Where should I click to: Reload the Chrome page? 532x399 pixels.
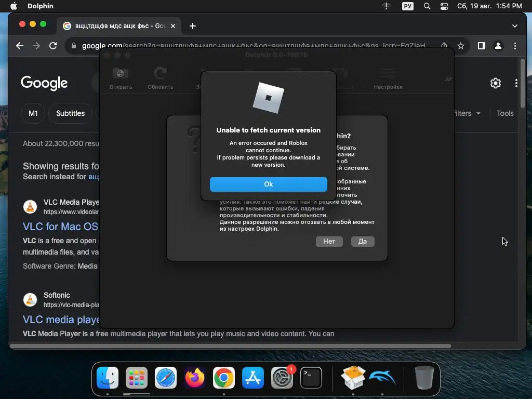coord(53,46)
